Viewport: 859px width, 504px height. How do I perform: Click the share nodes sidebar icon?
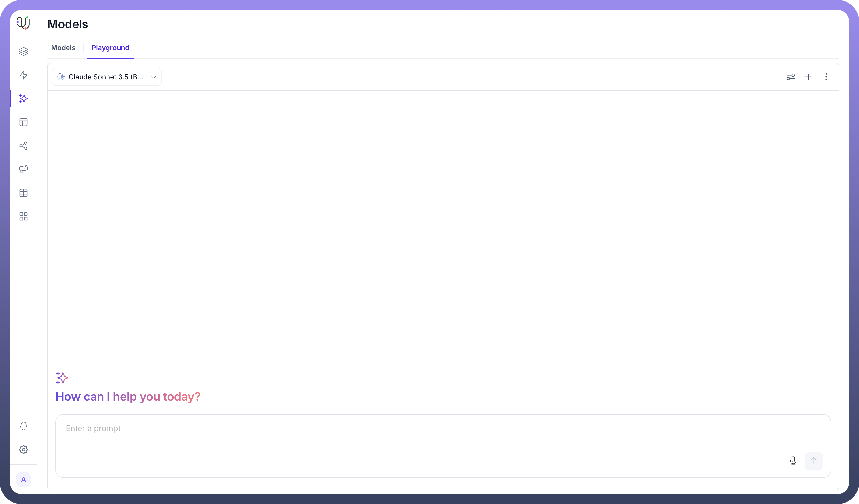(24, 146)
